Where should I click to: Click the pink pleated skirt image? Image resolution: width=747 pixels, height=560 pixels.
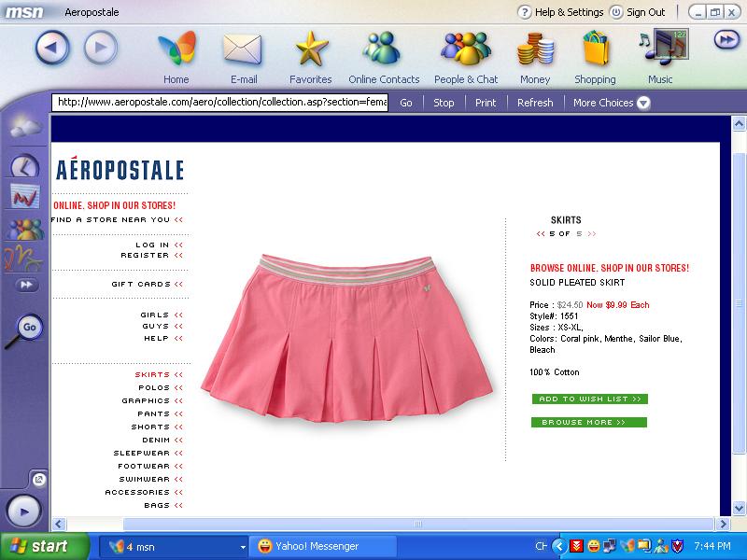346,339
